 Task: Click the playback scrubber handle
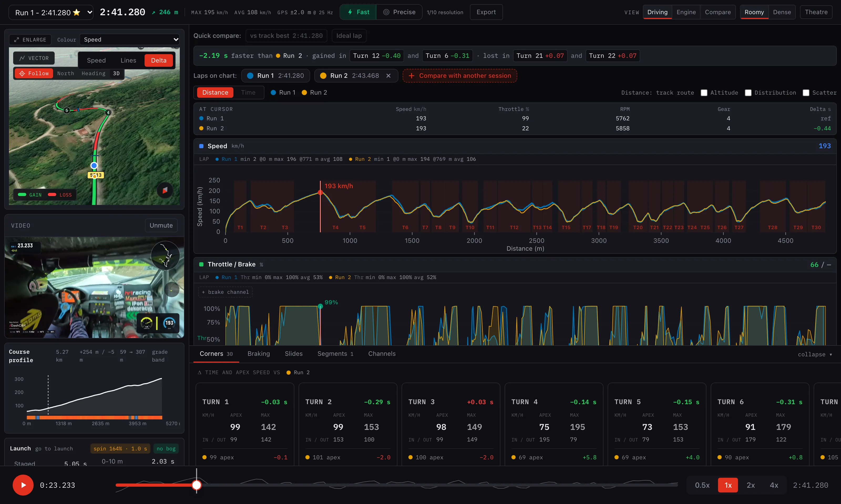196,485
